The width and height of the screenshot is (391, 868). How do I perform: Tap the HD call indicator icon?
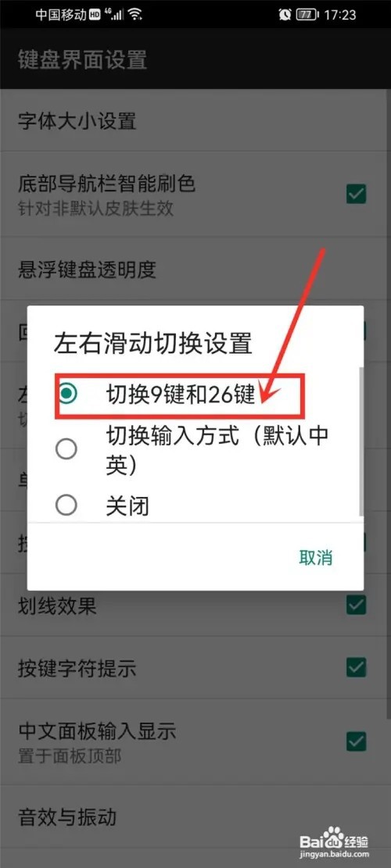coord(94,15)
